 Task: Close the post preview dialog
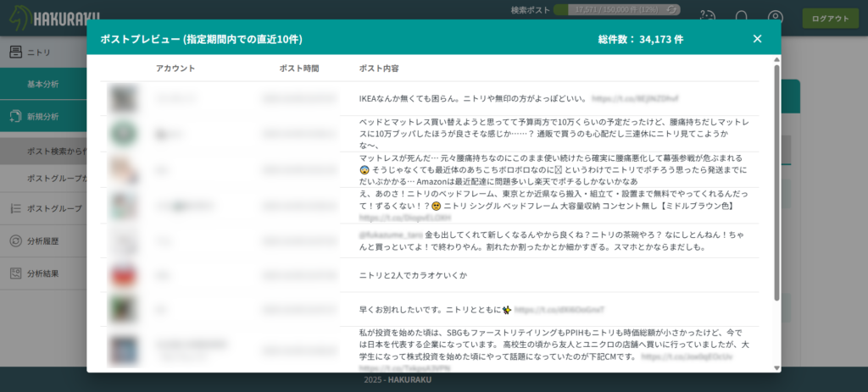click(x=757, y=39)
